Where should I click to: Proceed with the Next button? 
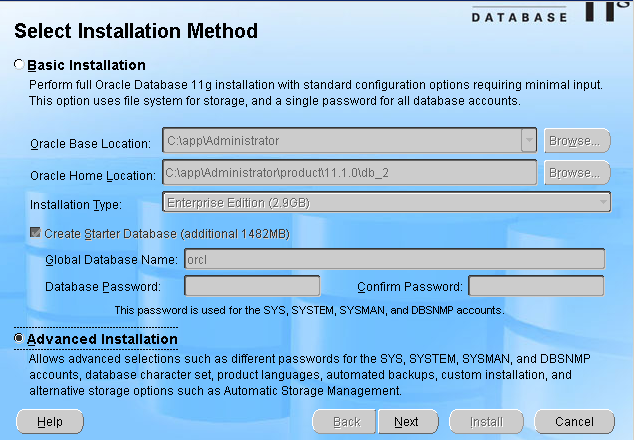(408, 422)
